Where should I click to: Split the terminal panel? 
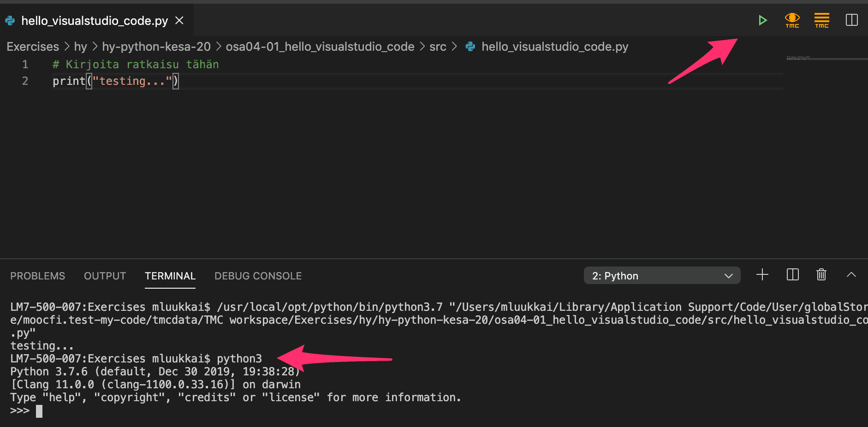tap(792, 275)
